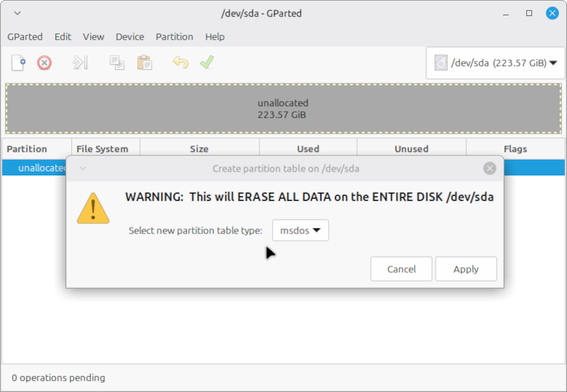Click the Undo last operation arrow icon

[x=180, y=63]
